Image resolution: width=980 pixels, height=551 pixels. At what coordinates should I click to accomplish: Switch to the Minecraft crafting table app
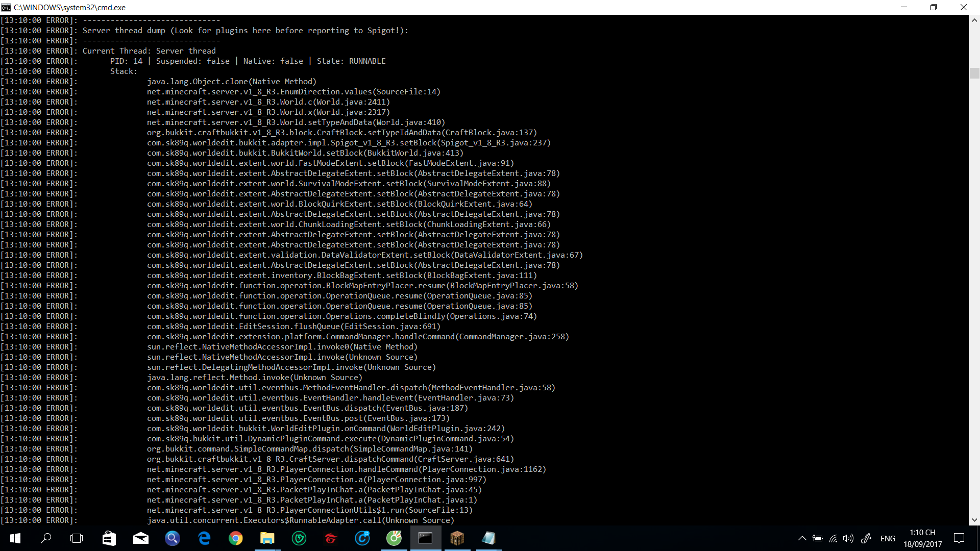(x=457, y=538)
